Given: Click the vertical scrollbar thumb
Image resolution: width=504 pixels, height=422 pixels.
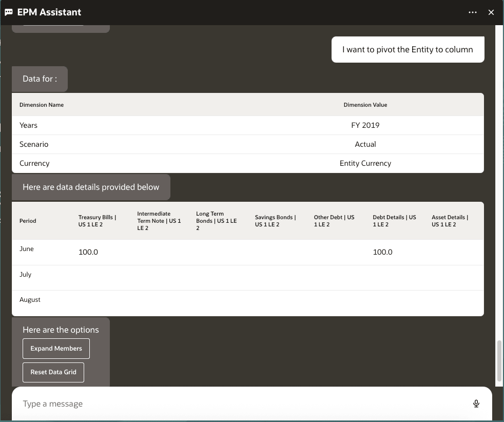Looking at the screenshot, I should point(499,360).
